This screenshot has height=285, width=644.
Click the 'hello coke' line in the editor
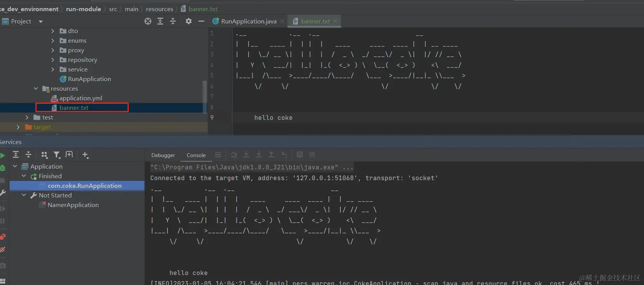coord(273,118)
